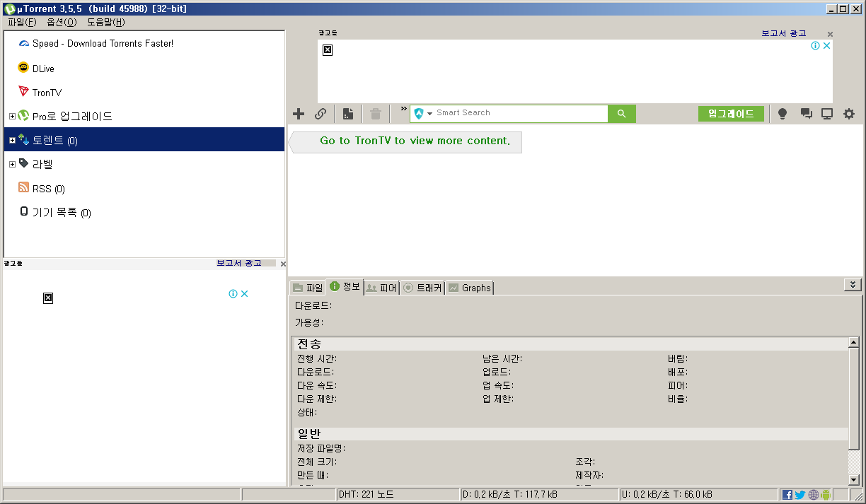Click the Android icon in status bar
The image size is (866, 504).
(826, 495)
